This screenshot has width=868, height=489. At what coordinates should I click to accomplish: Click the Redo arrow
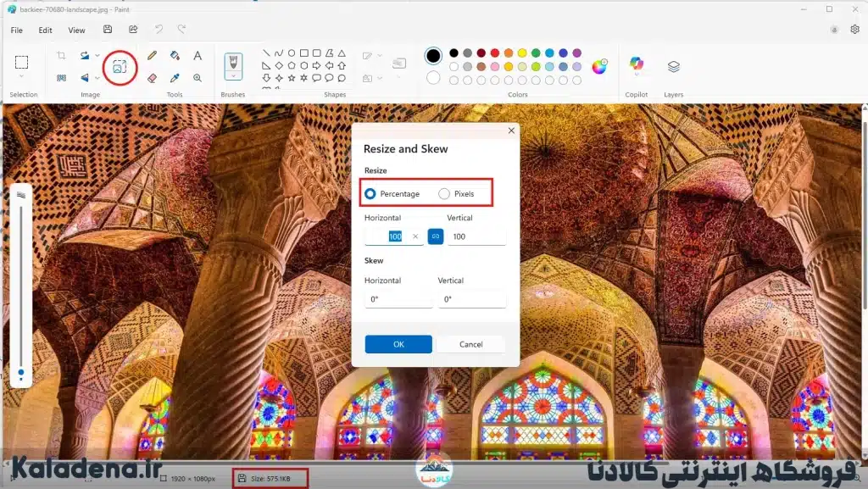[x=181, y=30]
